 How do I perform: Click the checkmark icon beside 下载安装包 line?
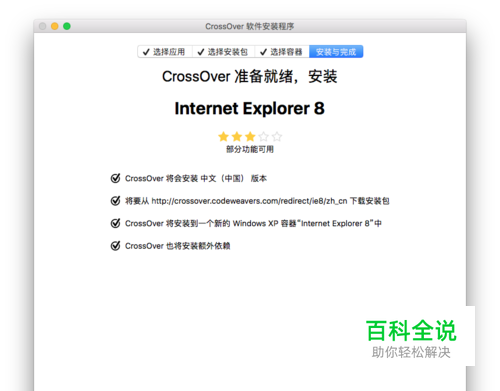point(115,201)
